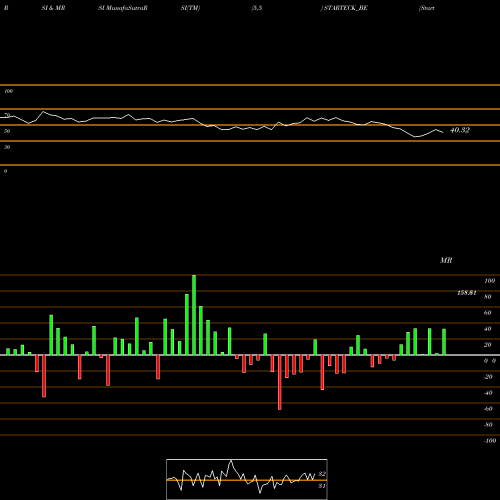Click the 'MR' panel title
The image size is (500, 500).
pyautogui.click(x=446, y=260)
